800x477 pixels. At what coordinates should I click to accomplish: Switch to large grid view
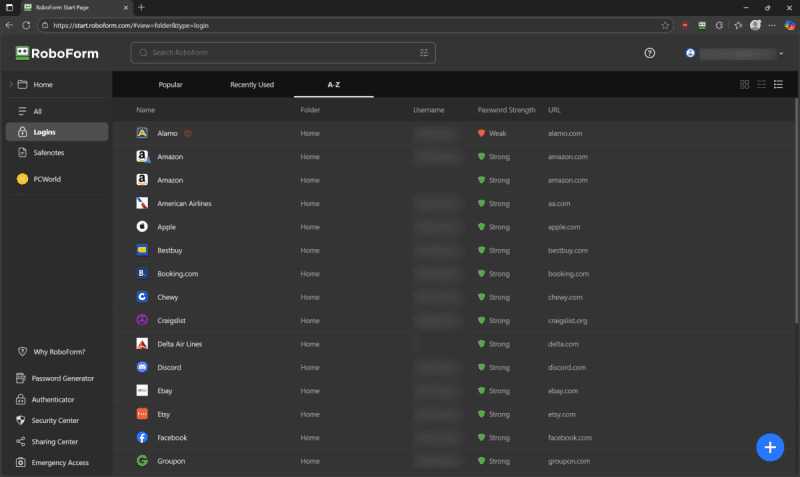tap(744, 85)
